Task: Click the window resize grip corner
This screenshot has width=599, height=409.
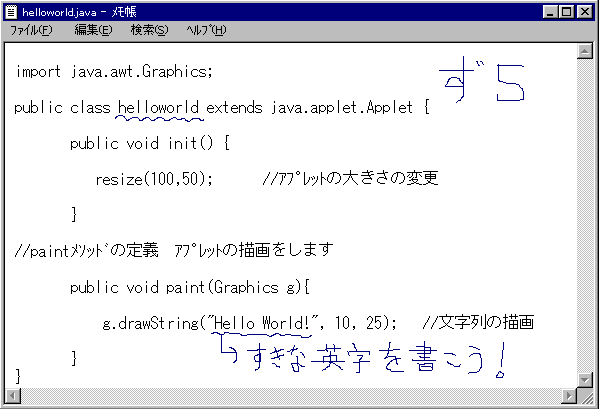Action: click(585, 396)
